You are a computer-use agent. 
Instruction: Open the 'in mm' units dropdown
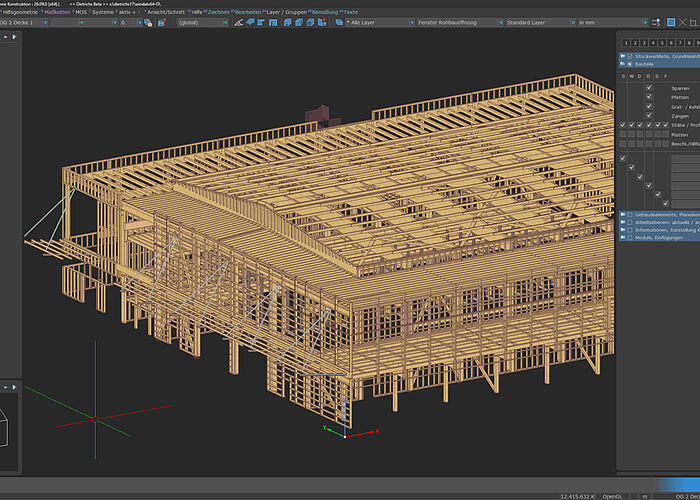[612, 22]
